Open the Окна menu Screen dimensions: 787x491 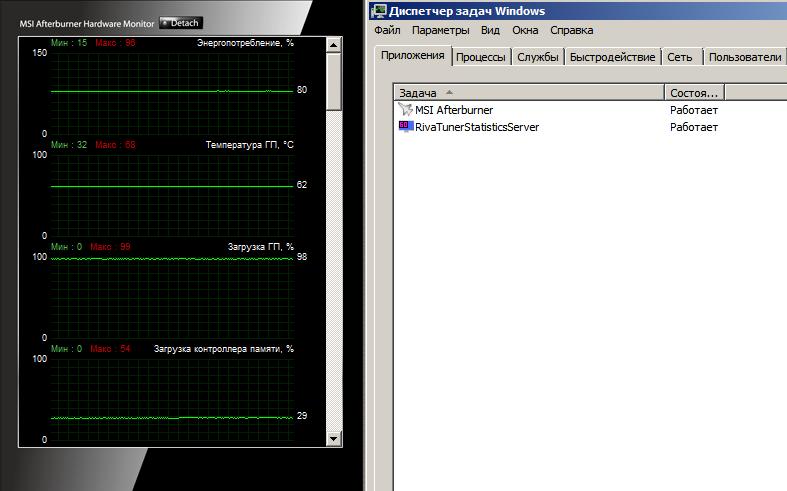525,30
